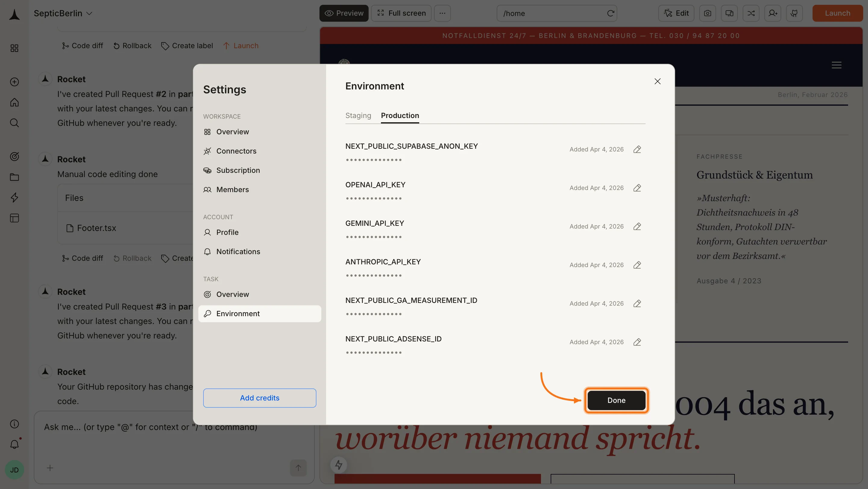
Task: Open the layout panel sidebar icon
Action: point(14,218)
